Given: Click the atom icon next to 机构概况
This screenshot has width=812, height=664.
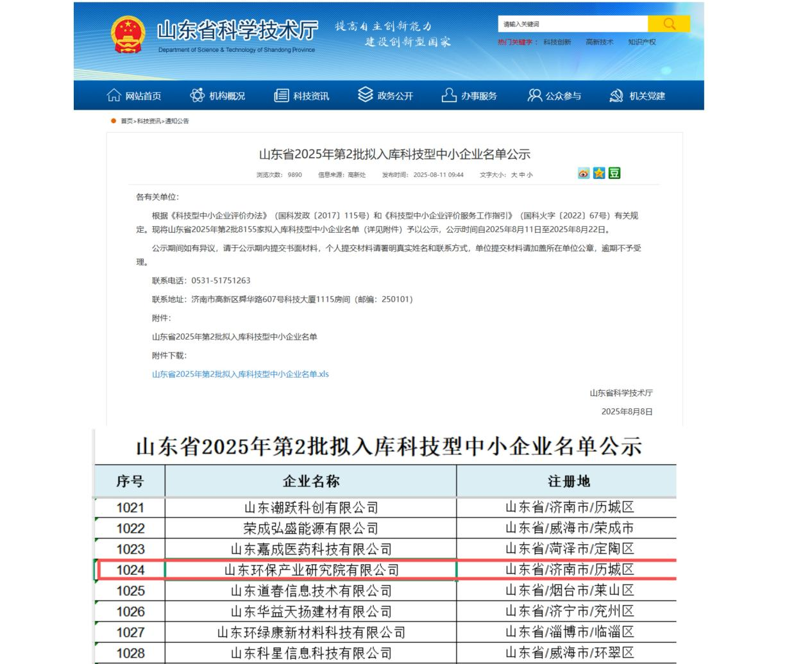Looking at the screenshot, I should tap(197, 95).
